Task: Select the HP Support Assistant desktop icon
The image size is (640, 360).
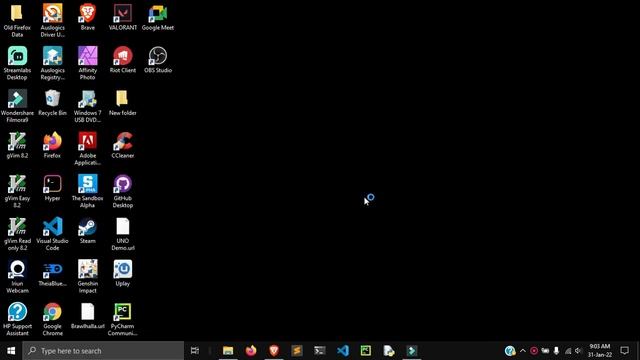Action: 17,319
